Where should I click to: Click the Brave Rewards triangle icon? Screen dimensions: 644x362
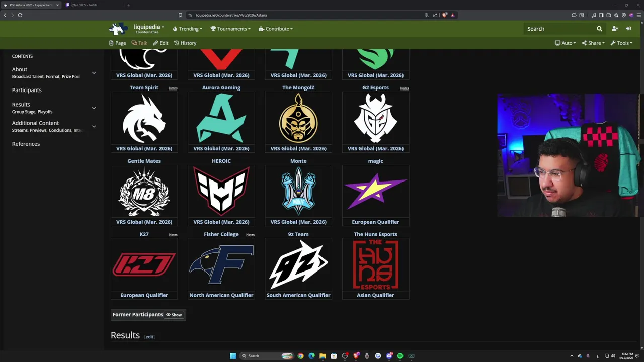click(x=452, y=15)
